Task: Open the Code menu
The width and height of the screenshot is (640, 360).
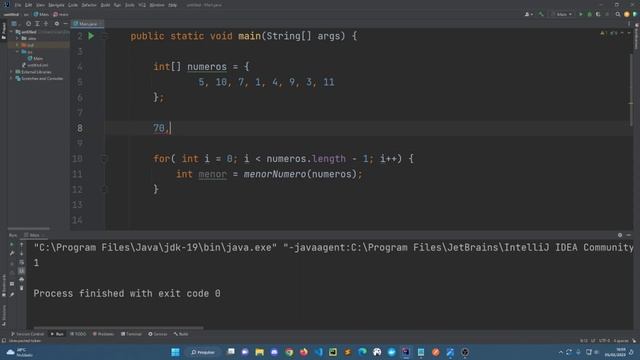Action: pos(73,5)
